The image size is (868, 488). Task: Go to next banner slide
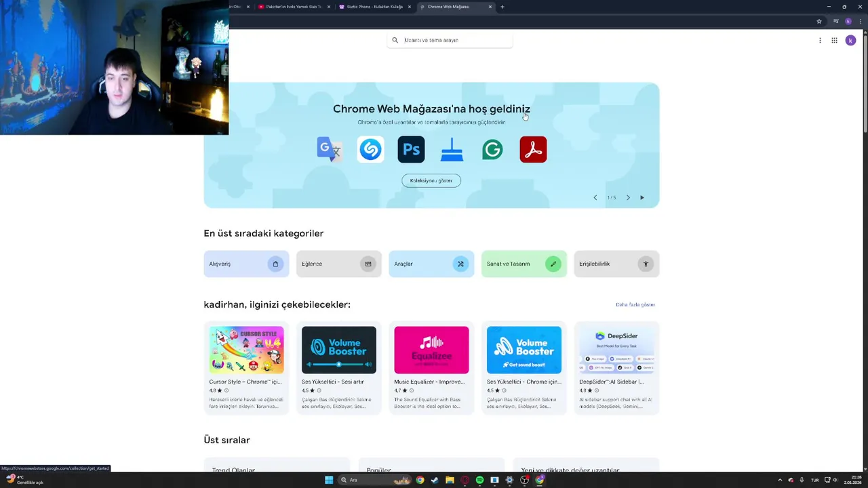pyautogui.click(x=628, y=197)
